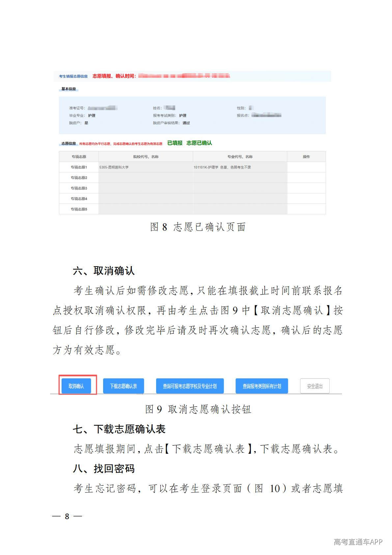Image resolution: width=392 pixels, height=555 pixels.
Task: Select the 报名点 field label
Action: click(243, 116)
